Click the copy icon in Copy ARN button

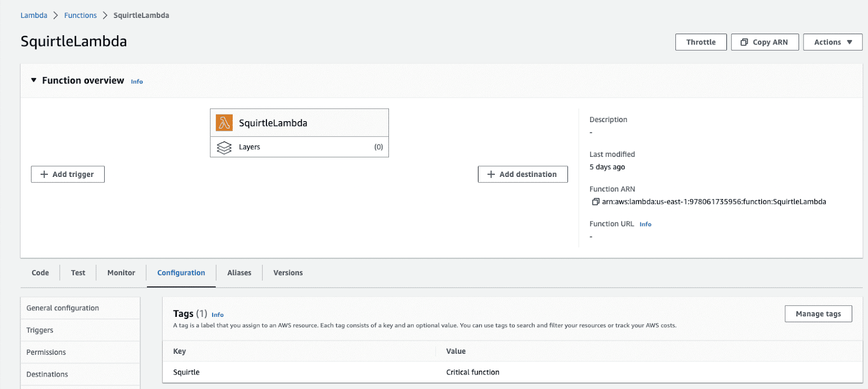(x=744, y=42)
